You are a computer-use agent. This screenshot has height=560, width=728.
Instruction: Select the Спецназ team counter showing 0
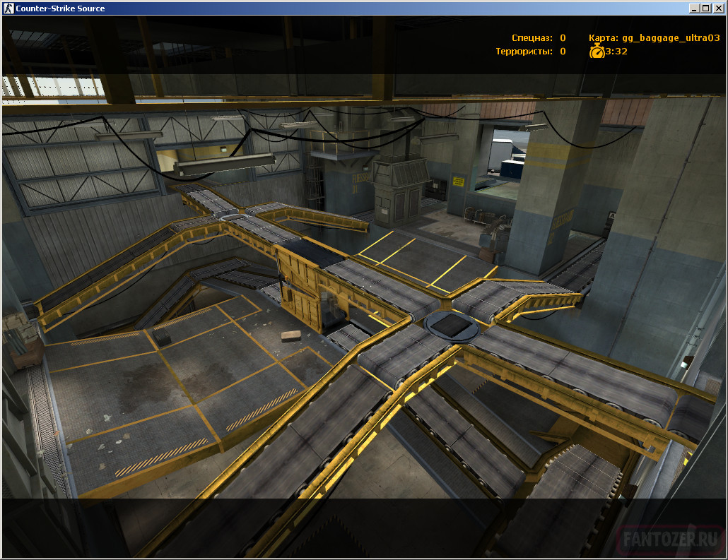(562, 37)
